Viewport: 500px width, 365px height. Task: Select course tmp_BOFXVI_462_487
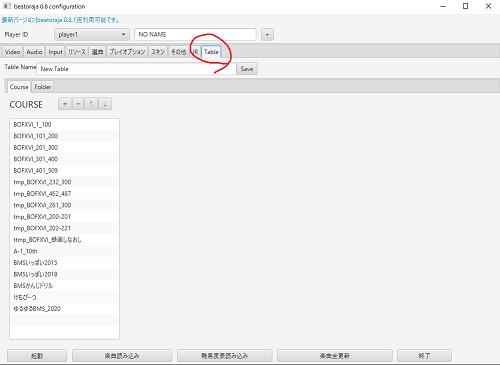point(64,193)
